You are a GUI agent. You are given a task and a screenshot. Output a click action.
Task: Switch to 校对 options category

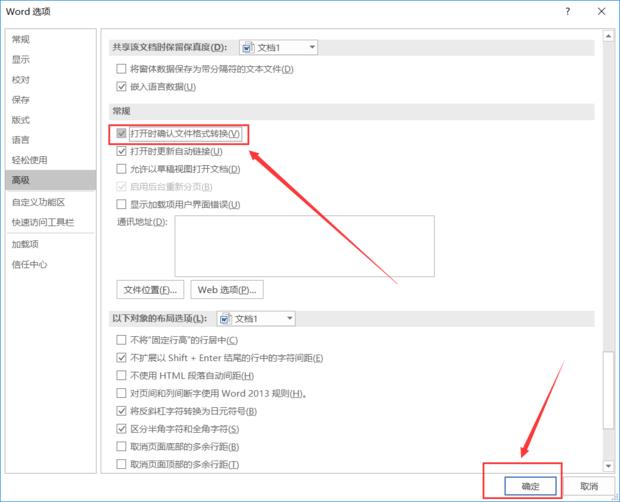pyautogui.click(x=21, y=79)
